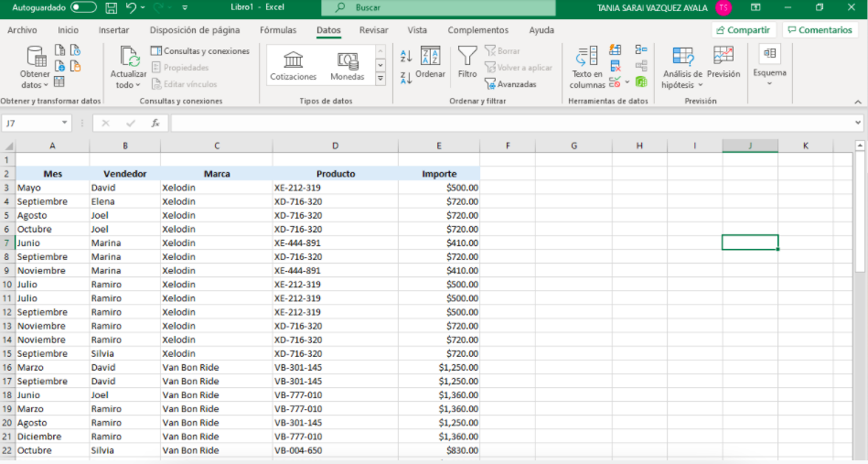The image size is (868, 464).
Task: Click the Undo arrow icon
Action: tap(131, 7)
